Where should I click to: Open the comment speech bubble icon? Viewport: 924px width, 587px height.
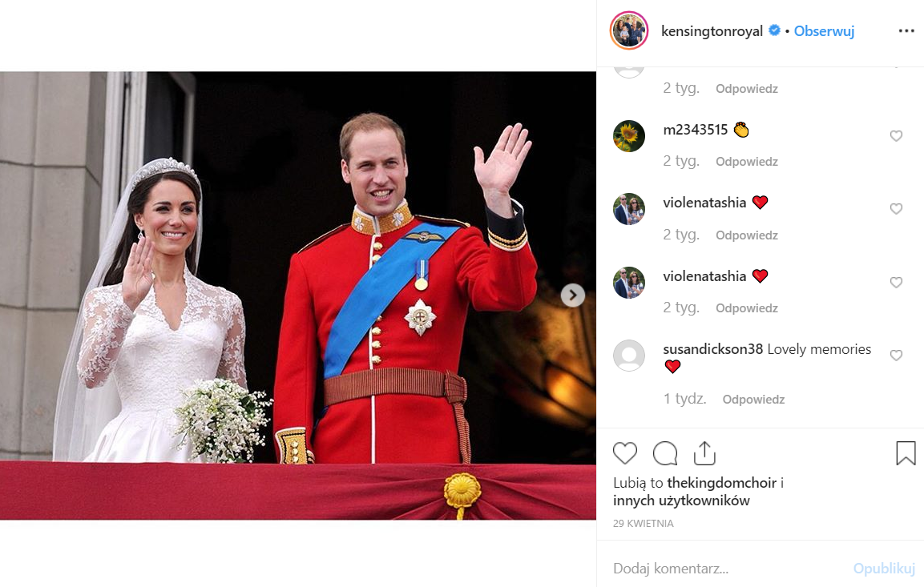pyautogui.click(x=665, y=453)
